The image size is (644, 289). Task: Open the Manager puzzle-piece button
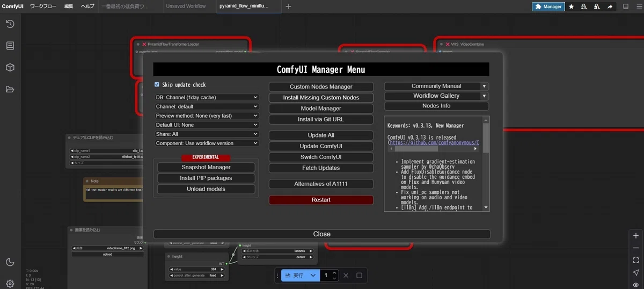548,6
